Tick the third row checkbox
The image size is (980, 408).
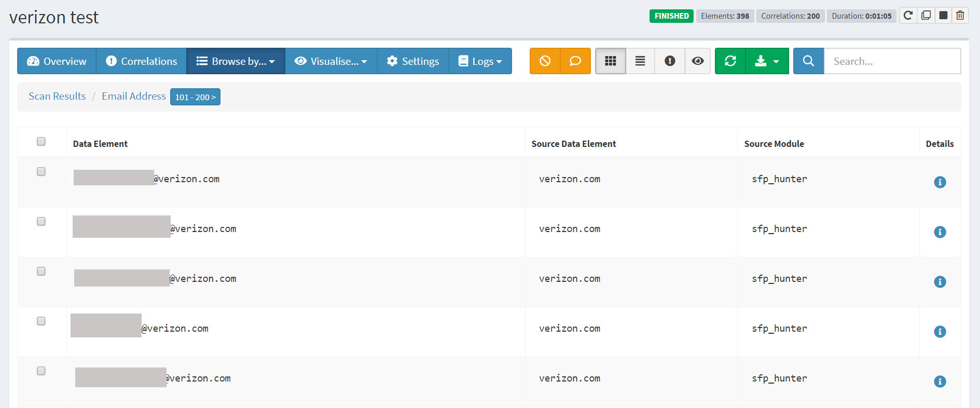click(x=41, y=271)
